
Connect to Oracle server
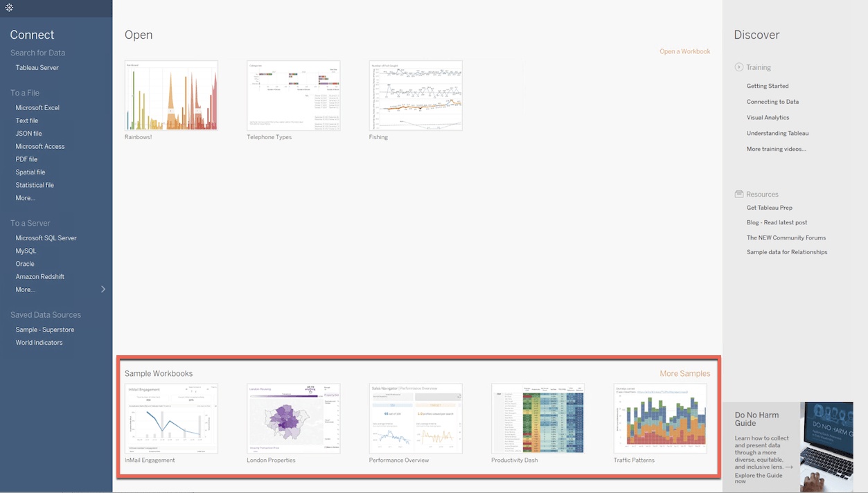[25, 264]
